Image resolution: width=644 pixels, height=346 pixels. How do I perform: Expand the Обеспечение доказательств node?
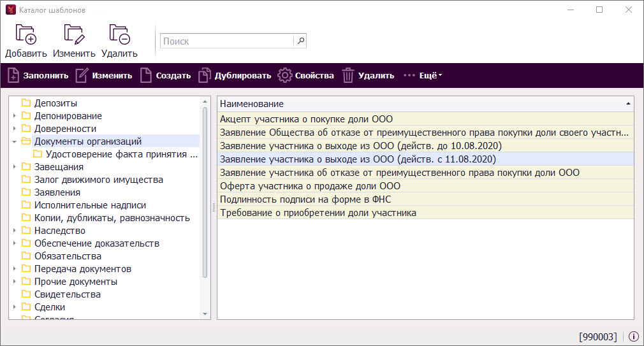(15, 243)
